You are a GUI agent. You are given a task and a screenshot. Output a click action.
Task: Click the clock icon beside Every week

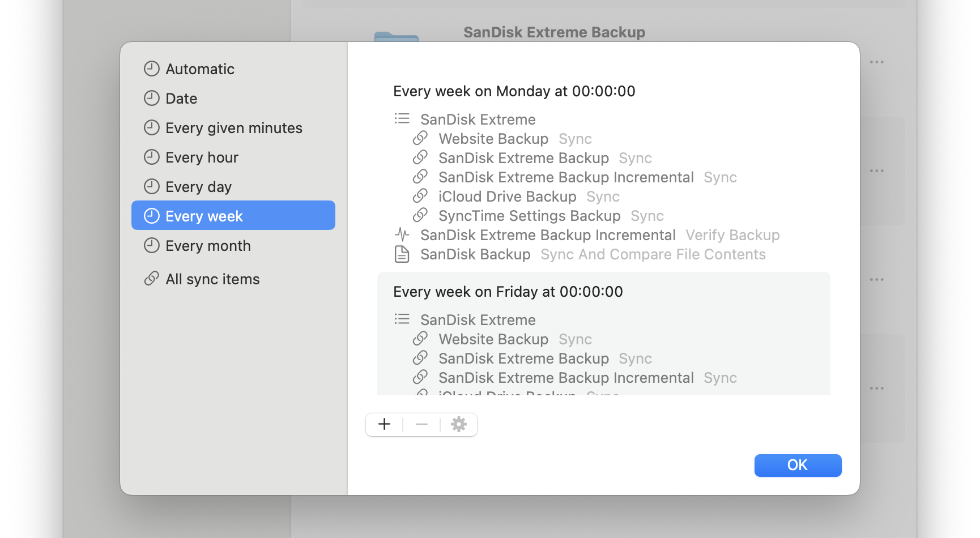click(x=151, y=216)
